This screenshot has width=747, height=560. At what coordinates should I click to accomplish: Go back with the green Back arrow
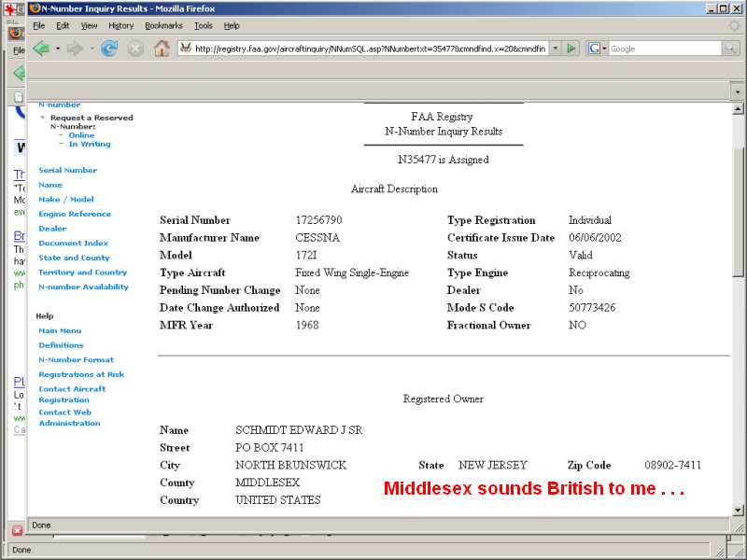pos(41,49)
